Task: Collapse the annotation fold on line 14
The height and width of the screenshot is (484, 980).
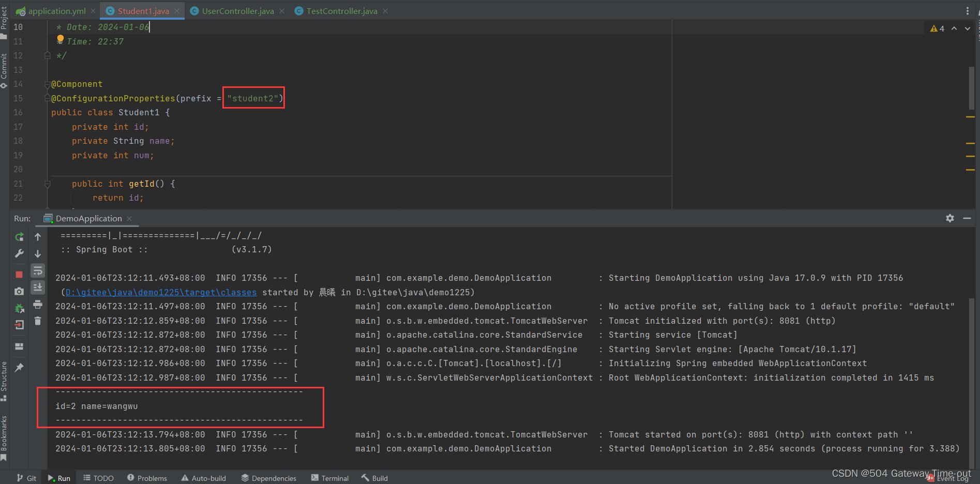Action: point(48,84)
